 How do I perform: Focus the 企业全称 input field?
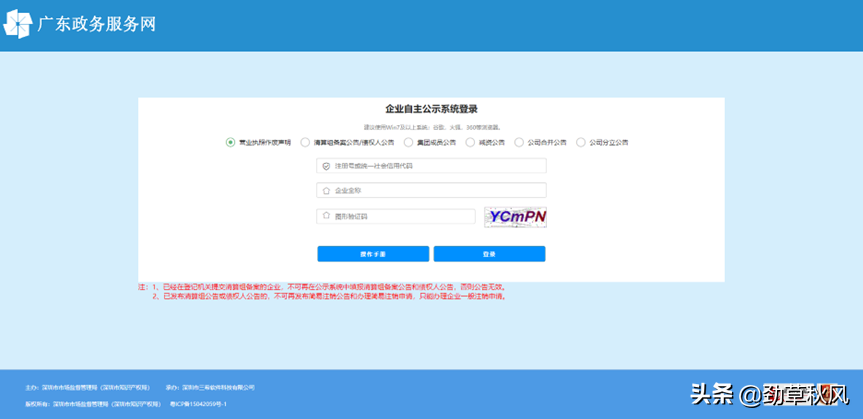pyautogui.click(x=432, y=191)
